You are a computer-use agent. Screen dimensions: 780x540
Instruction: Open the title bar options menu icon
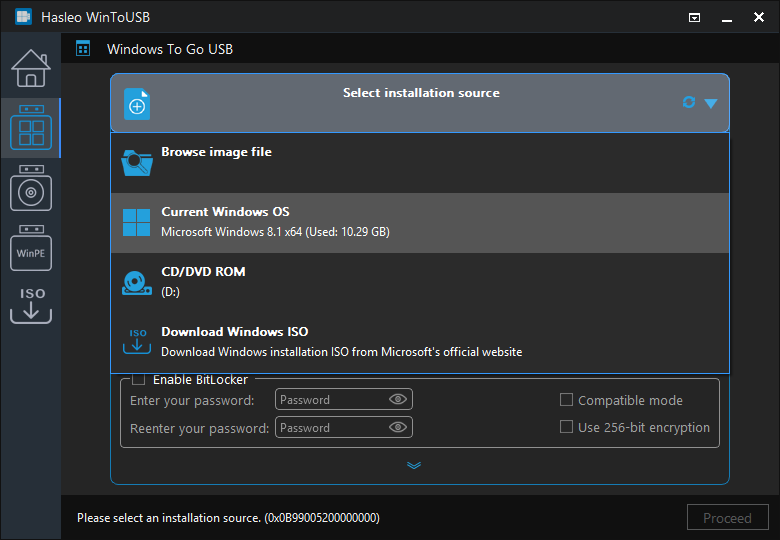(x=694, y=18)
